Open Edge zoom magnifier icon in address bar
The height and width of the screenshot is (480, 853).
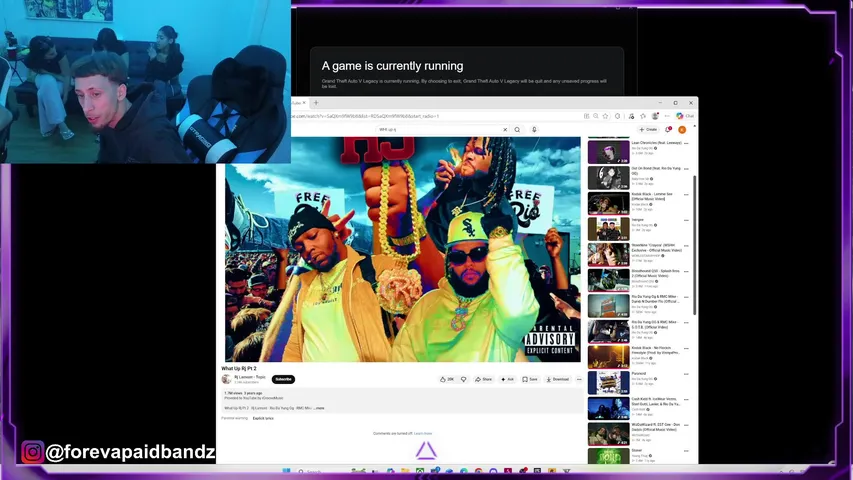(x=596, y=116)
